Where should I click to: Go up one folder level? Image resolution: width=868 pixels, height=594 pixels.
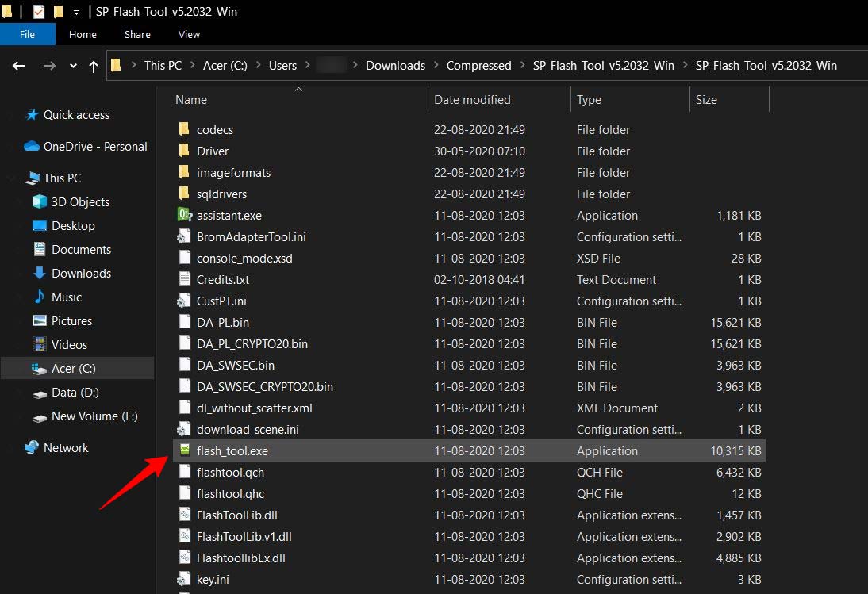click(x=94, y=67)
